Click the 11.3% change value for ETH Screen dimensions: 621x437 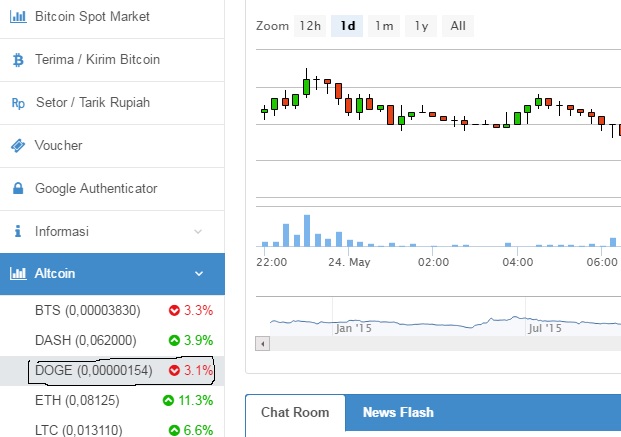196,401
